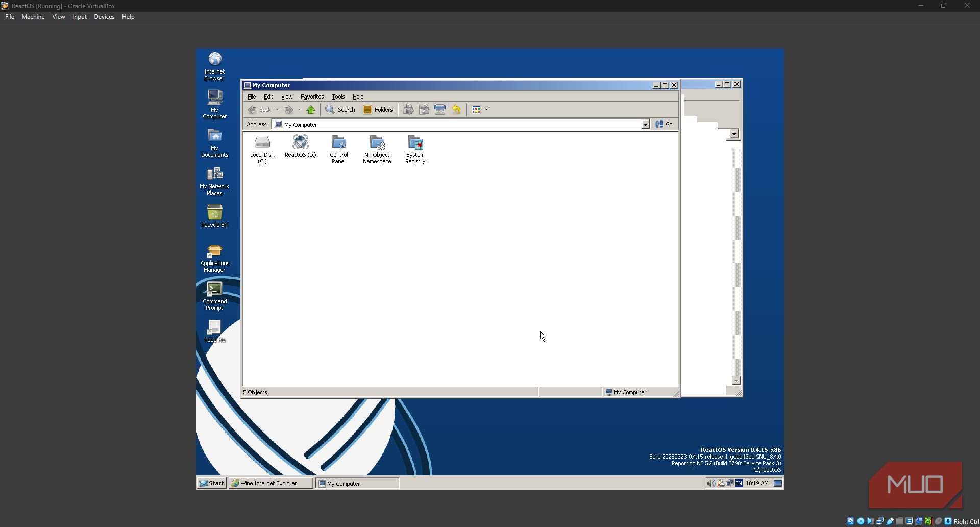980x527 pixels.
Task: Click '5 Objects' status bar text
Action: [255, 392]
